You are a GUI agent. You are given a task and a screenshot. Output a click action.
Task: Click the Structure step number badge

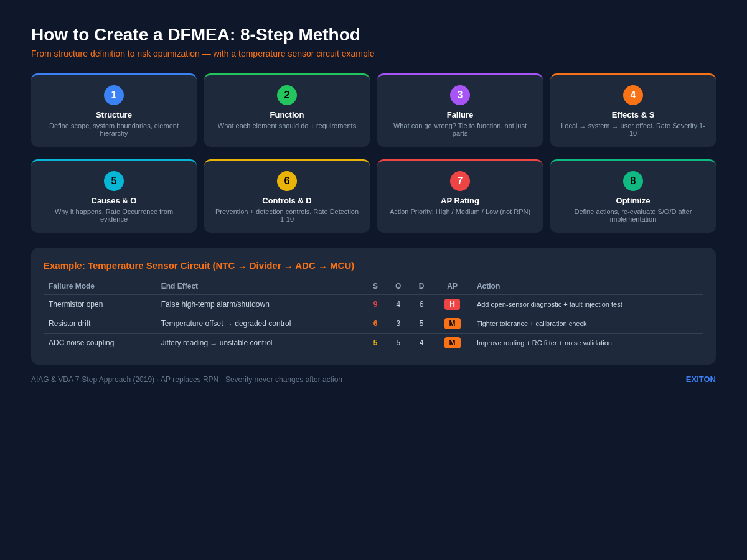click(x=113, y=95)
